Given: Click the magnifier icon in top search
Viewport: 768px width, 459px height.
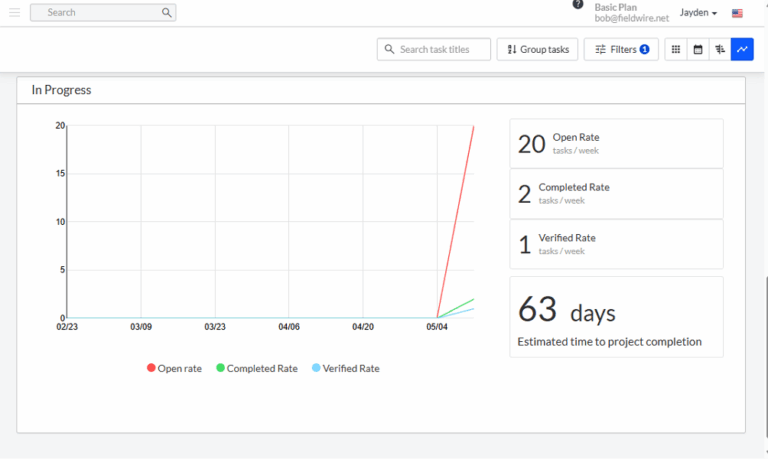Looking at the screenshot, I should [x=166, y=13].
